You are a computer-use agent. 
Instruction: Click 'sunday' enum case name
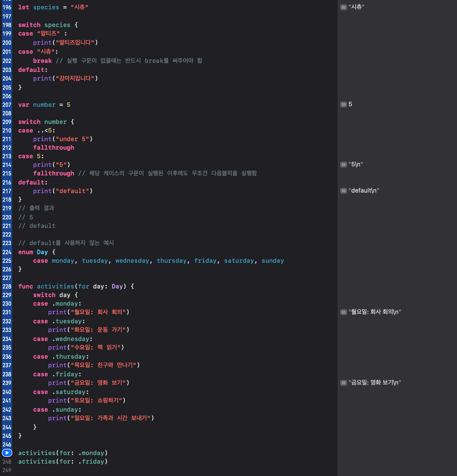coord(273,261)
